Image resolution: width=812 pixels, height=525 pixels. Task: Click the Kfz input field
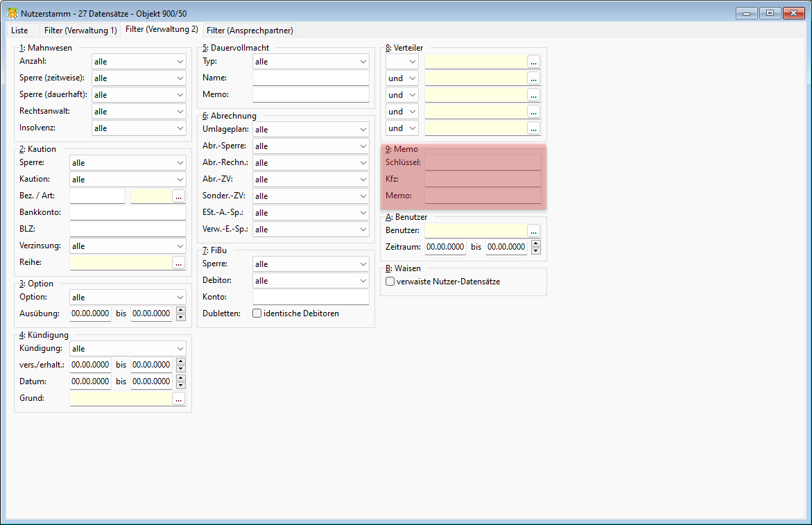483,179
